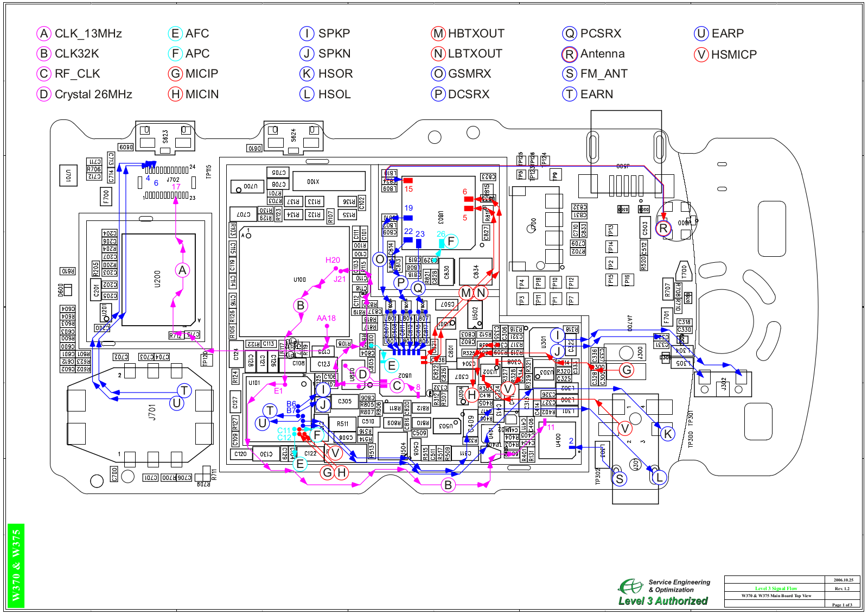The image size is (868, 614).
Task: Click the Rev: 1.2 revision cell
Action: (842, 588)
